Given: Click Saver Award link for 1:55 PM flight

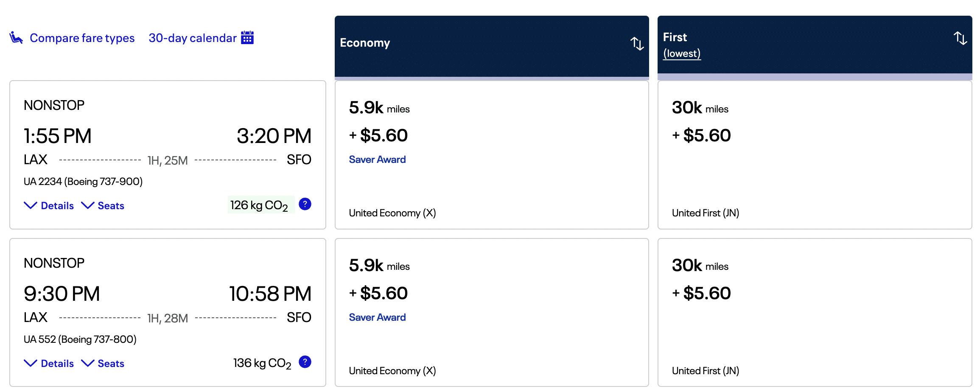Looking at the screenshot, I should [377, 160].
